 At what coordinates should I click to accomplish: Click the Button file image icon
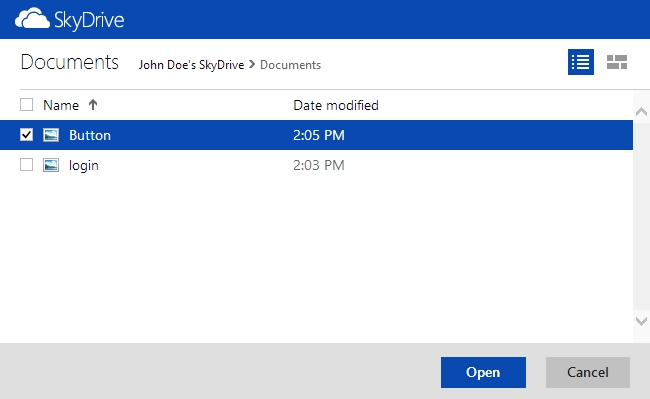coord(51,135)
